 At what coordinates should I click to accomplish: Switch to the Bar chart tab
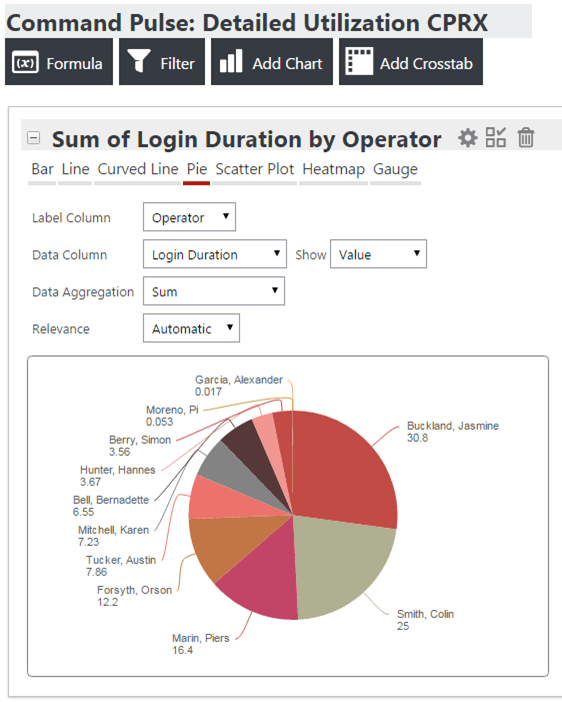[42, 170]
